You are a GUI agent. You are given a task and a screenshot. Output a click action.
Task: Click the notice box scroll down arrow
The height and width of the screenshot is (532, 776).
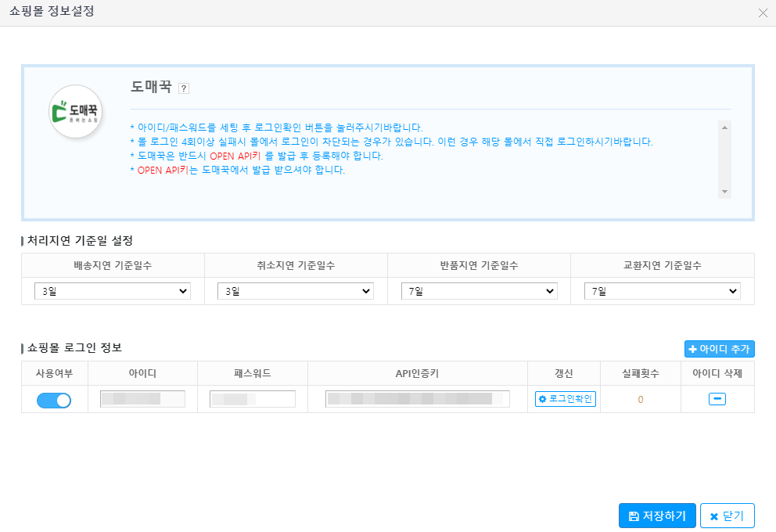724,192
